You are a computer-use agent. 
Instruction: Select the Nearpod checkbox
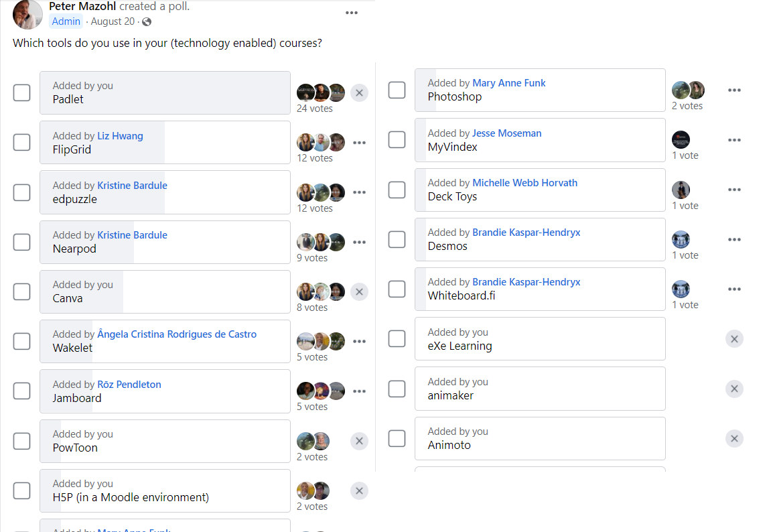(21, 243)
